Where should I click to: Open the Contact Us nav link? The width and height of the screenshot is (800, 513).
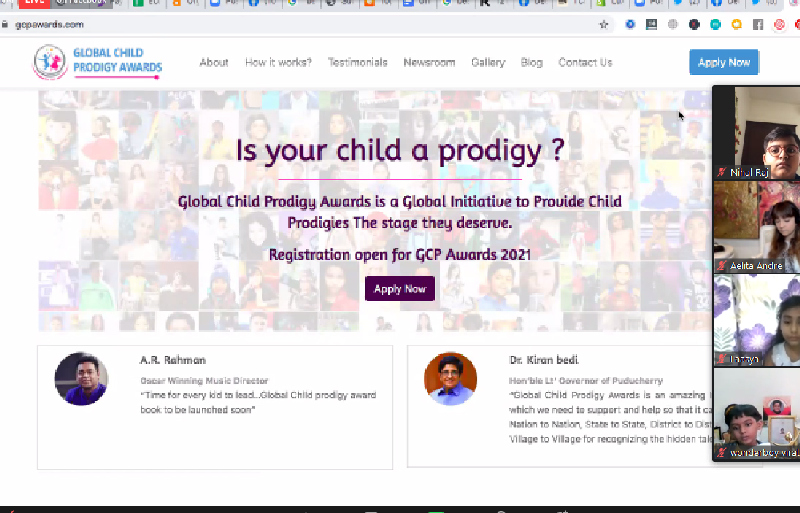(x=585, y=62)
